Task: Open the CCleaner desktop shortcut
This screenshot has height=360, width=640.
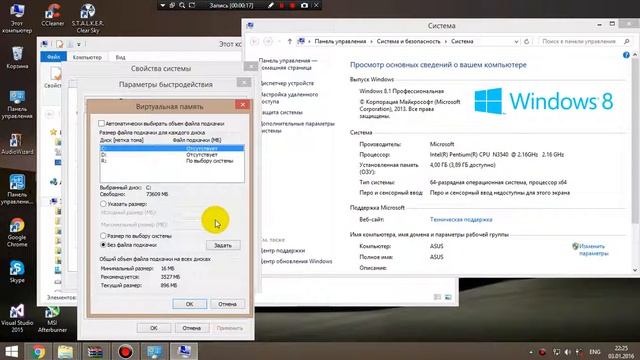Action: (53, 15)
